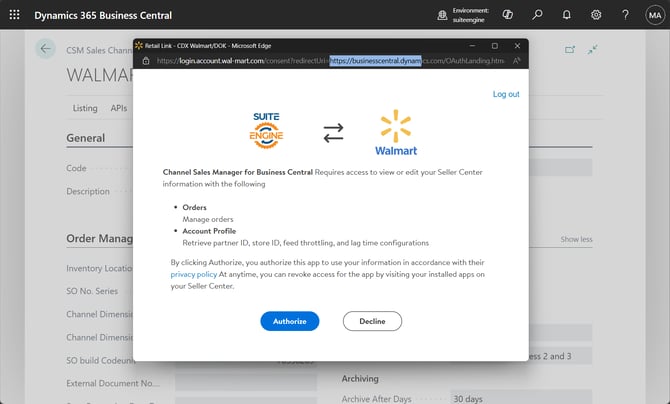This screenshot has height=404, width=670.
Task: Switch to the APIs tab
Action: pyautogui.click(x=119, y=108)
